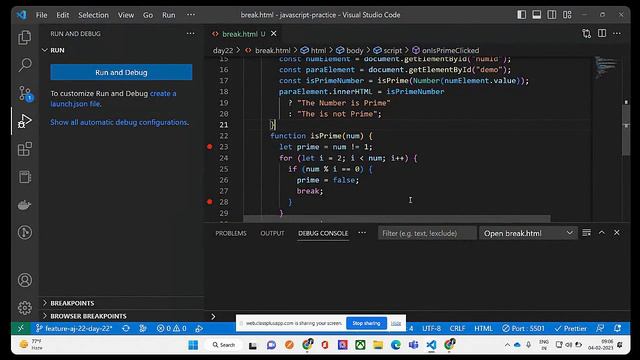The width and height of the screenshot is (640, 360).
Task: Change end of line sequence CRLF
Action: (x=458, y=328)
